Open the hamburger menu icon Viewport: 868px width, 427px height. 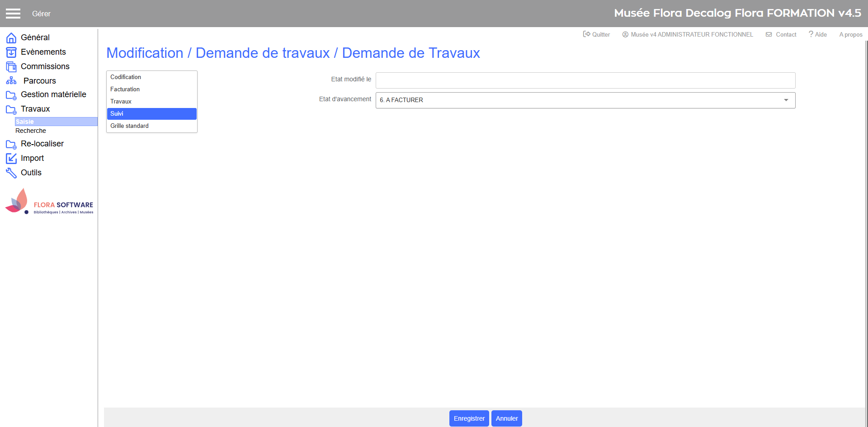13,14
